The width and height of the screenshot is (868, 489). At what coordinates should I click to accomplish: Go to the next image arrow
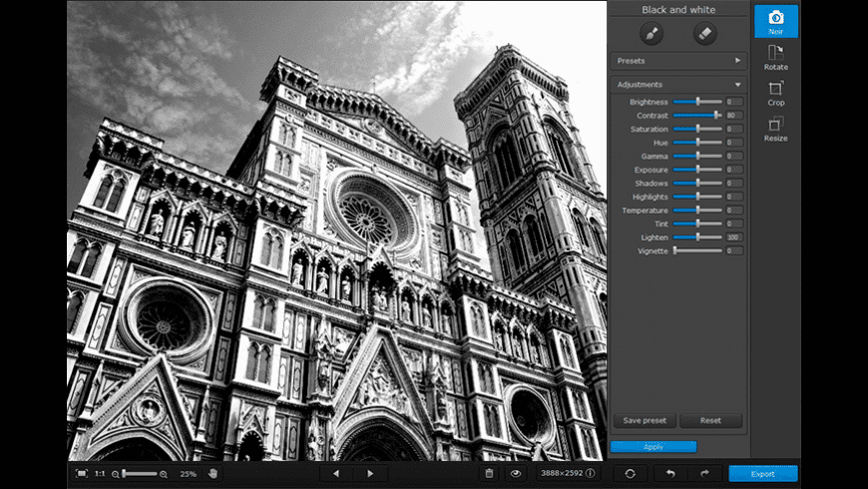370,473
